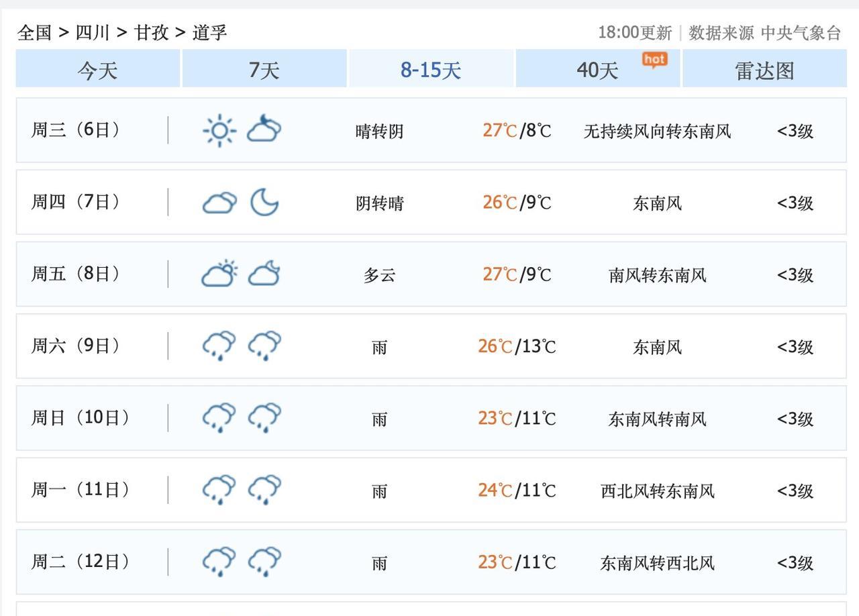Click the crescent moon icon for 周四
Image resolution: width=859 pixels, height=616 pixels.
(264, 202)
